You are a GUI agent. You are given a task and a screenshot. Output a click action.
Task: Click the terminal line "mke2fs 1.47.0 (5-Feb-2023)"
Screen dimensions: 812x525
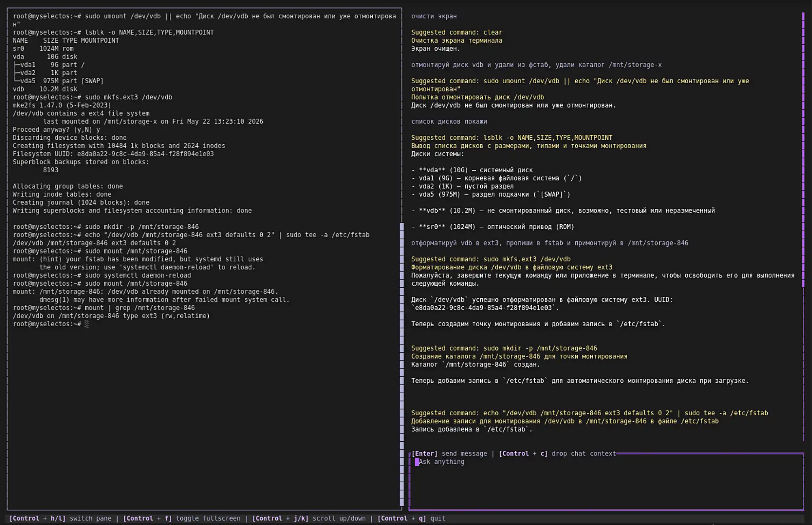[62, 105]
